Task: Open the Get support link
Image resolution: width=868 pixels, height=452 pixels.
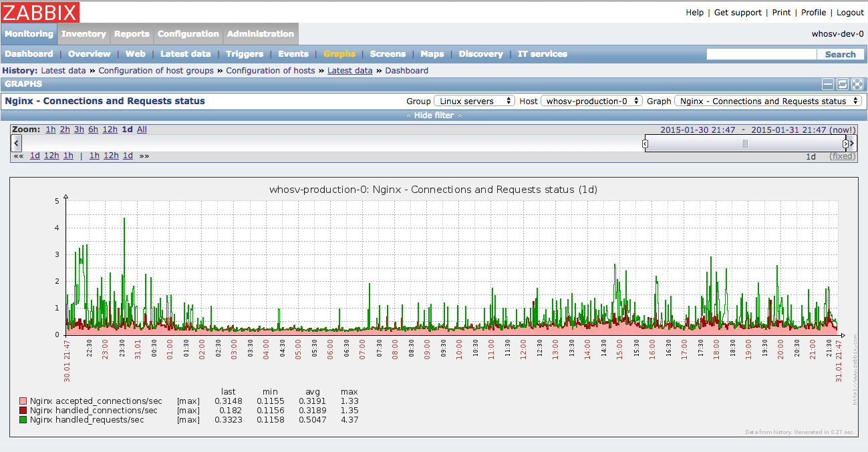Action: click(x=738, y=13)
